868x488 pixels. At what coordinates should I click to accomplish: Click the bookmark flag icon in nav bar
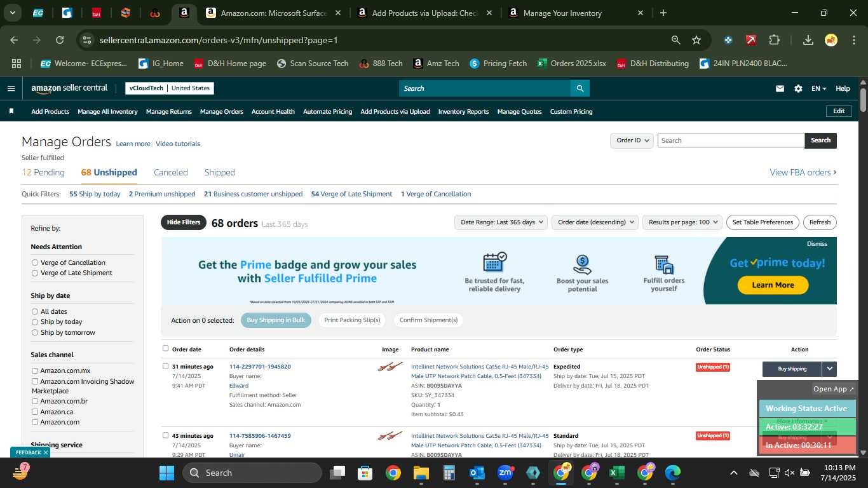coord(11,111)
